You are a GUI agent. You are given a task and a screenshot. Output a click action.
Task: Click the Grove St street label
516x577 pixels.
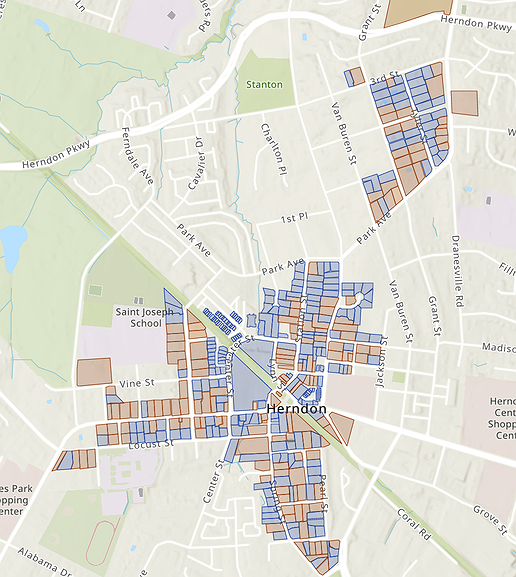click(x=490, y=520)
